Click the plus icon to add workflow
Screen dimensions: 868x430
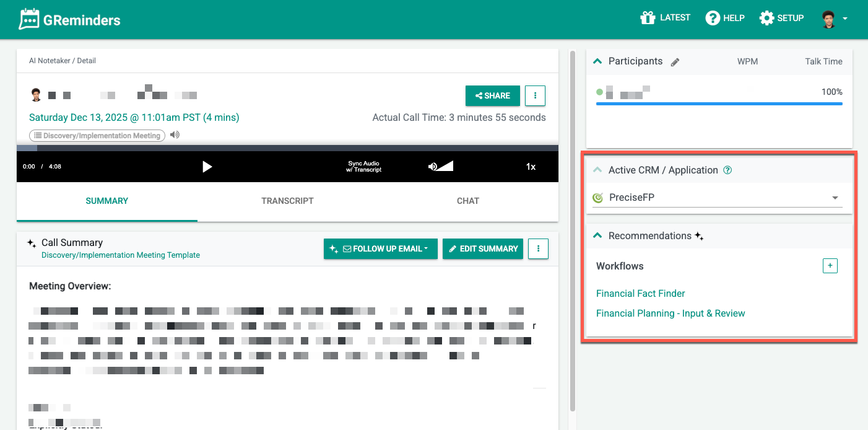(830, 266)
